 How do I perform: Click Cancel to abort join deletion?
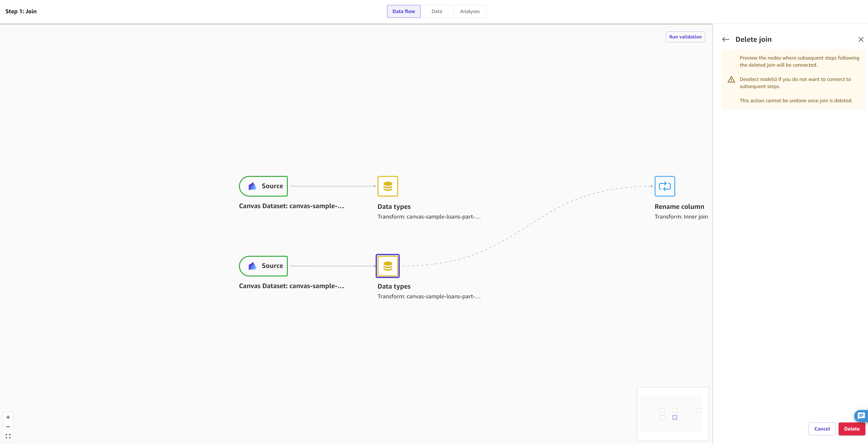point(822,429)
